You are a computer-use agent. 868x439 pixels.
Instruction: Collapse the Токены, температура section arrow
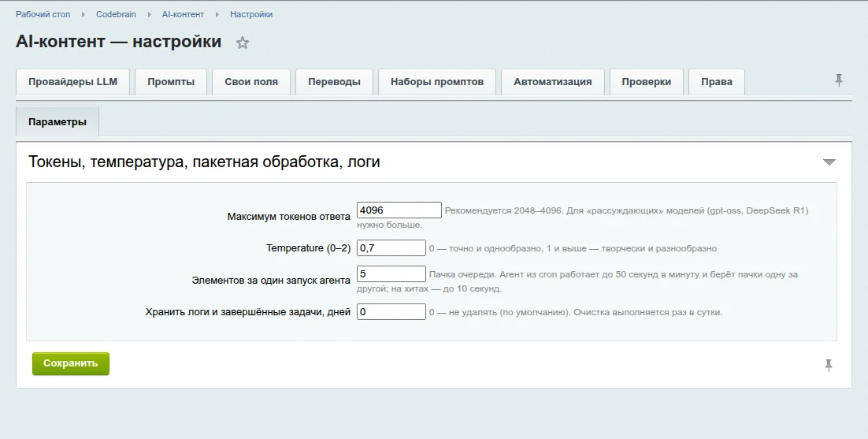pos(829,162)
